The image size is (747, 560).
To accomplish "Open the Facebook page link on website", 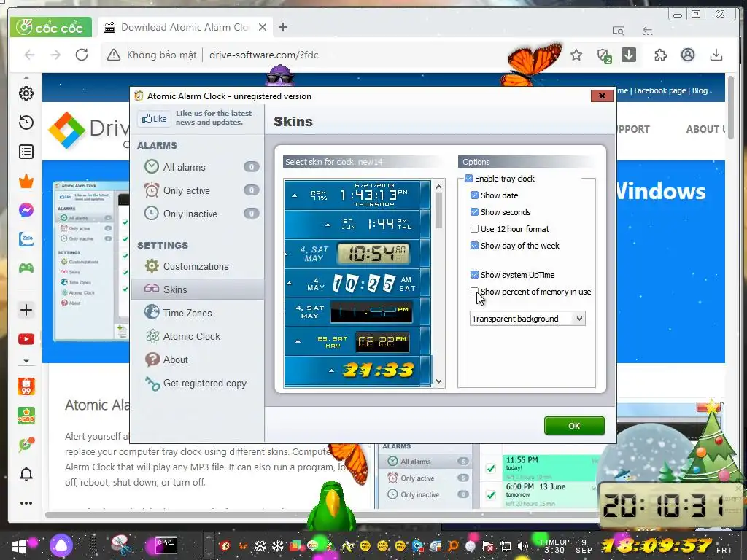I will [x=659, y=90].
